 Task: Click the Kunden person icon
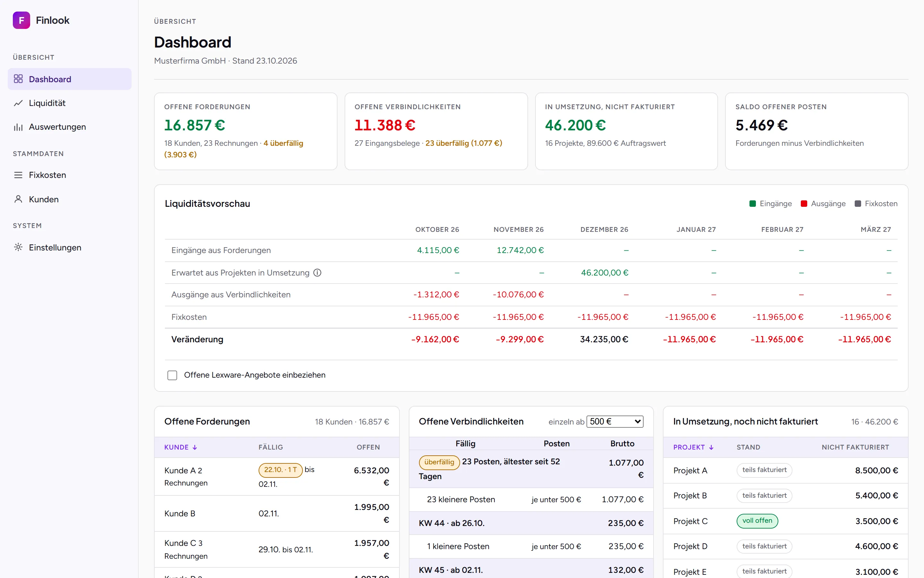pos(18,199)
